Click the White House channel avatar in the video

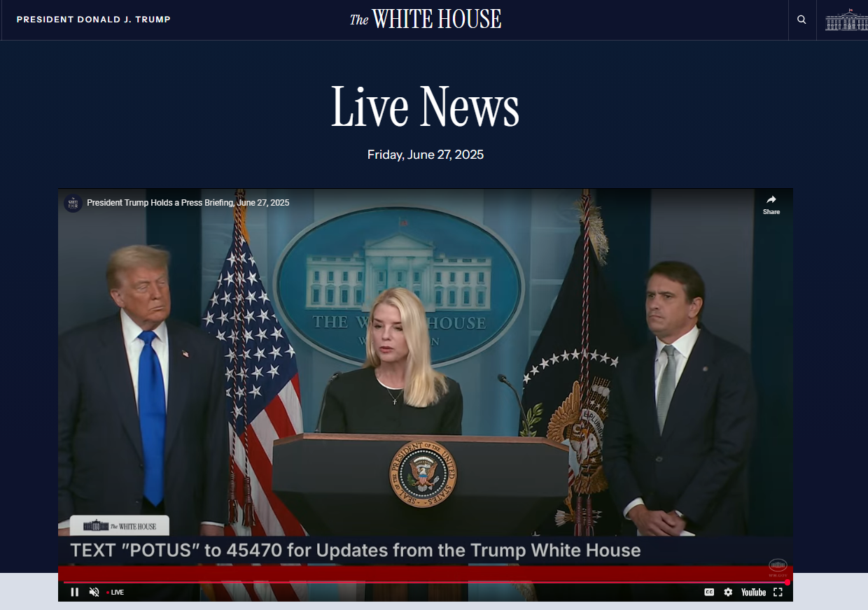click(73, 203)
